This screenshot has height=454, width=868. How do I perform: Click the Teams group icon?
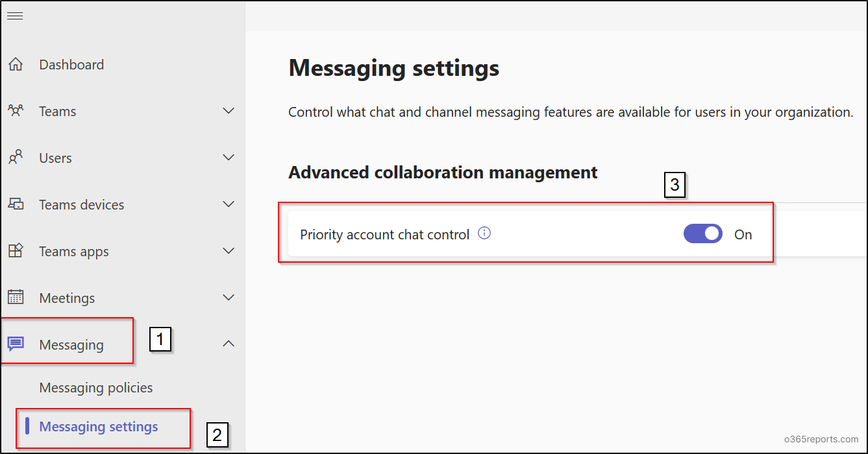tap(16, 111)
